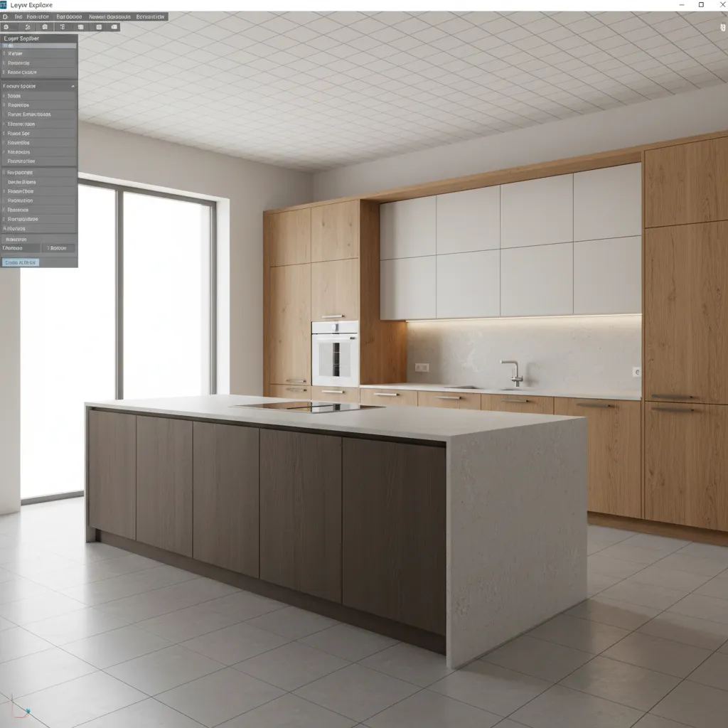Screen dimensions: 728x728
Task: Select the leftmost icon on the Layer Explorer toolbar
Action: point(6,27)
